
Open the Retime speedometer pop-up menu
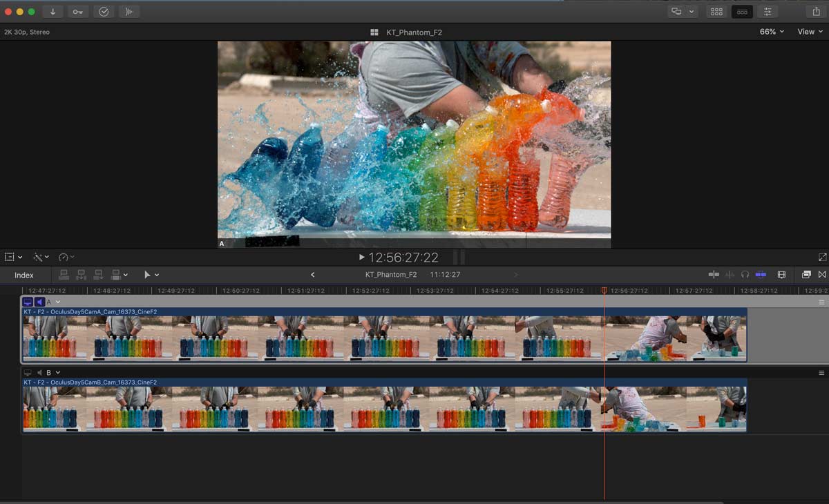[x=66, y=257]
